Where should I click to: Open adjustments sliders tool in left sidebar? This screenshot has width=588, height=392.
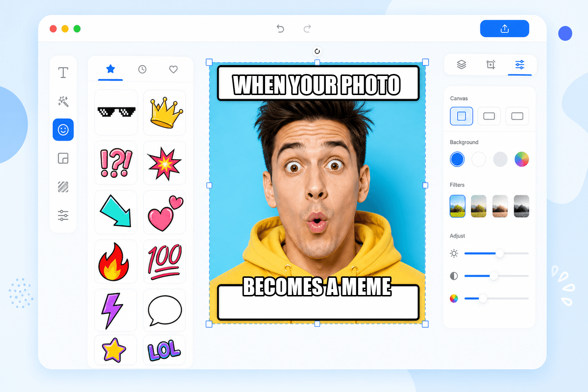63,215
